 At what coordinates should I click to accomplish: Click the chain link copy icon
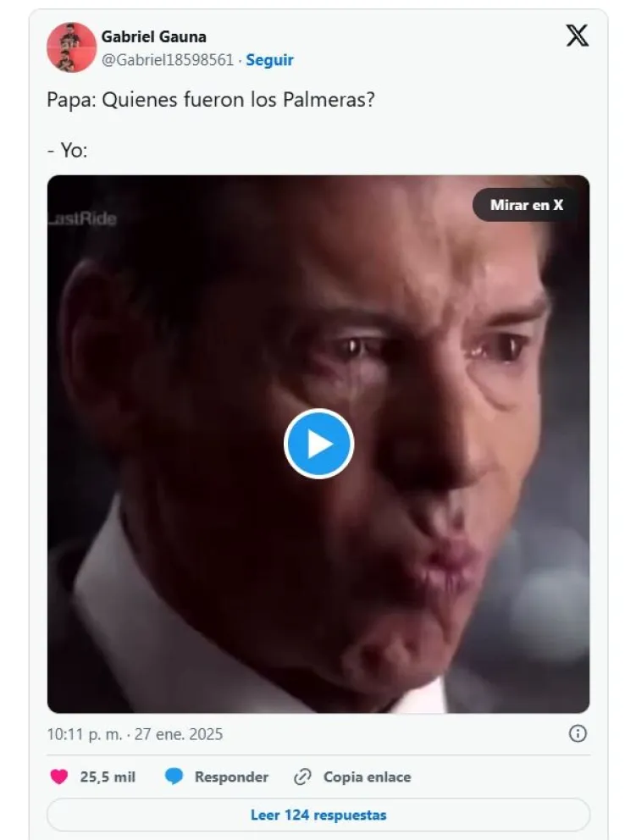tap(302, 776)
